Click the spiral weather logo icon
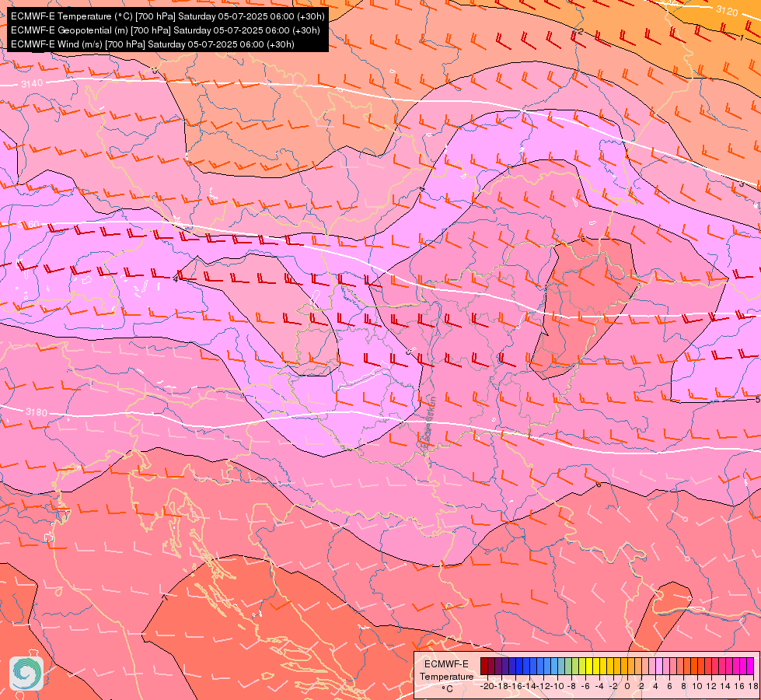The width and height of the screenshot is (761, 700). pos(26,674)
